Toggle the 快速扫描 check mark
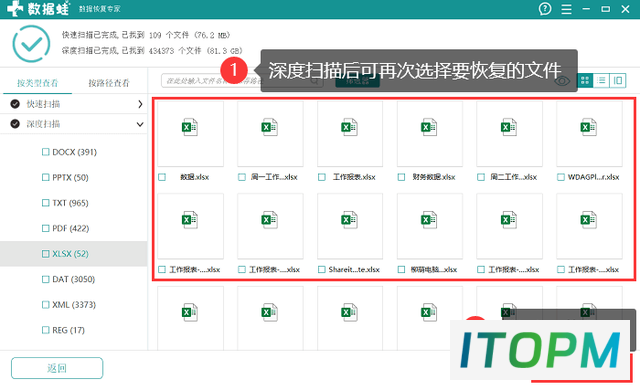The width and height of the screenshot is (640, 390). (x=15, y=104)
